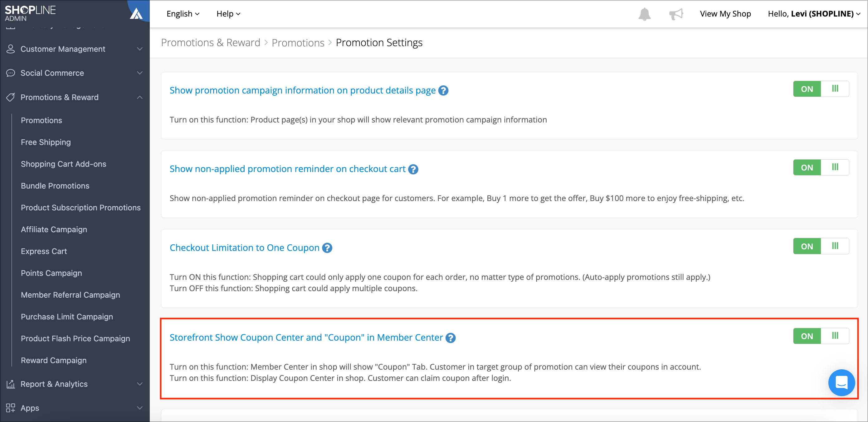Select Customer Management label in sidebar
The width and height of the screenshot is (868, 422).
(x=63, y=49)
